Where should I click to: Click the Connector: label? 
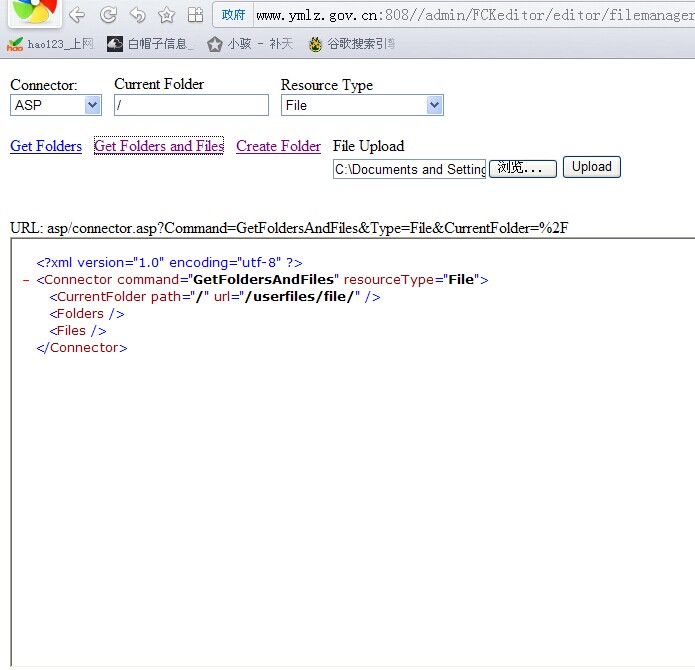[44, 85]
